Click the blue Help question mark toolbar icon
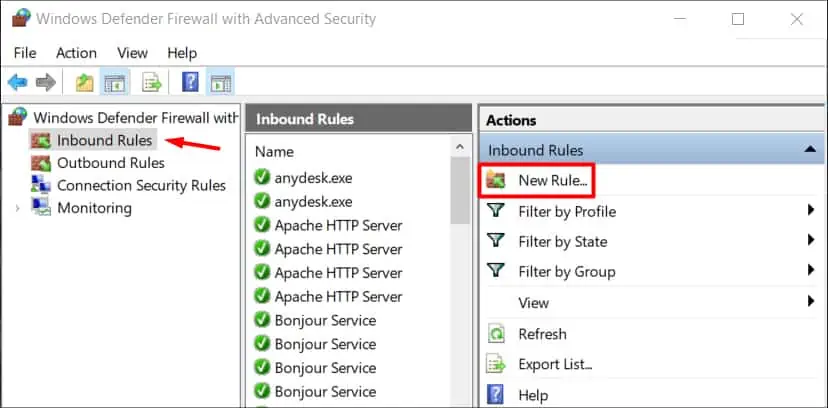Screen dimensions: 828x408 coord(190,83)
